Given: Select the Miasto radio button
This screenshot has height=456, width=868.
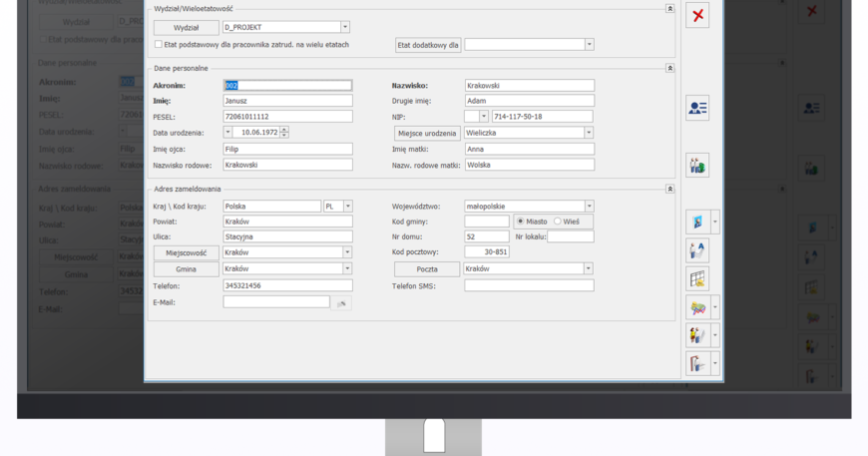Looking at the screenshot, I should (521, 222).
